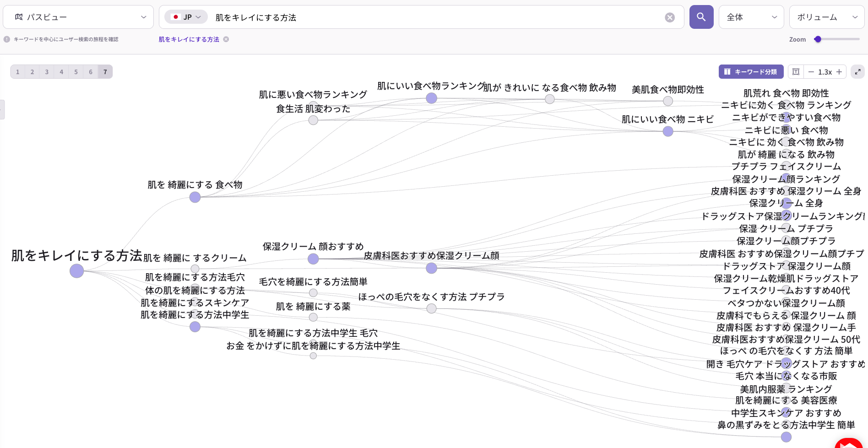Screen dimensions: 868x448
Task: Click the 毛穴を綺麗にする方法簡単 node
Action: 313,293
